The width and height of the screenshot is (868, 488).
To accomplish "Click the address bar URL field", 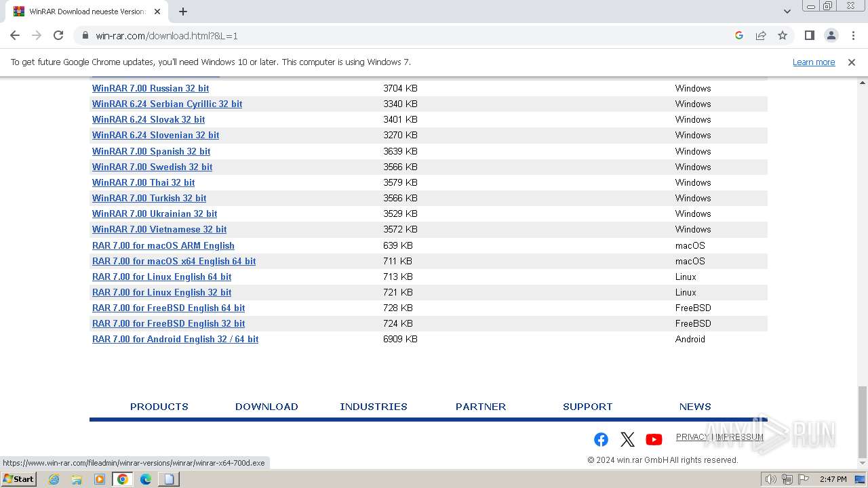I will click(x=407, y=35).
